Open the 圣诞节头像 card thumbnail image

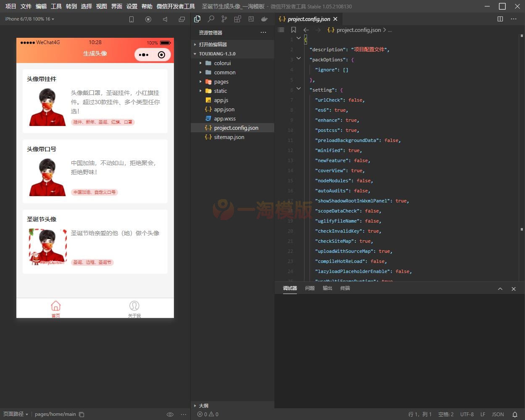(x=47, y=247)
